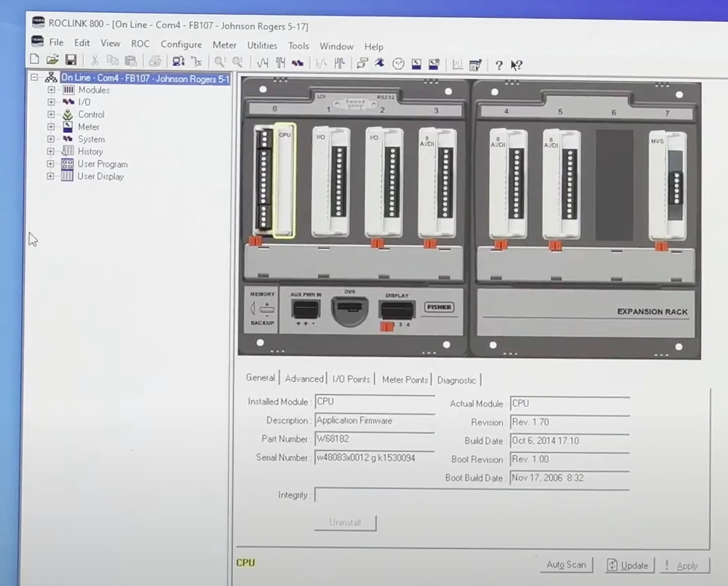The width and height of the screenshot is (728, 586).
Task: Open the Tools menu
Action: [x=298, y=46]
